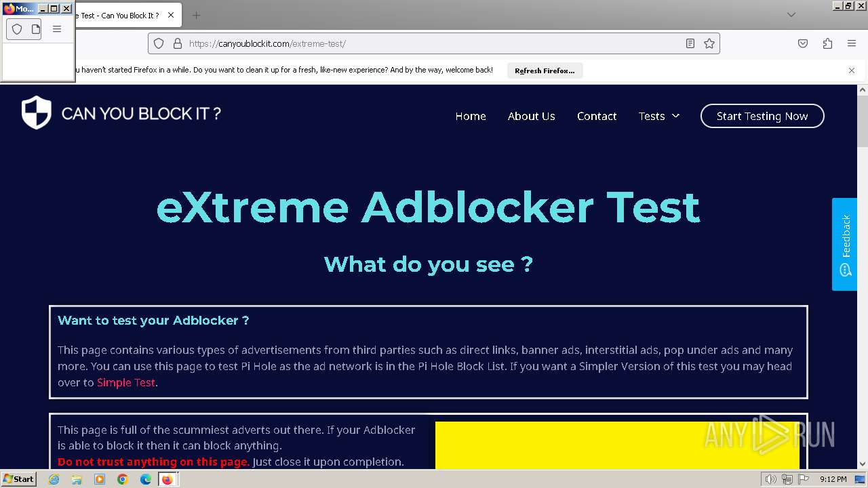Click the yellow advertisement banner

(617, 445)
